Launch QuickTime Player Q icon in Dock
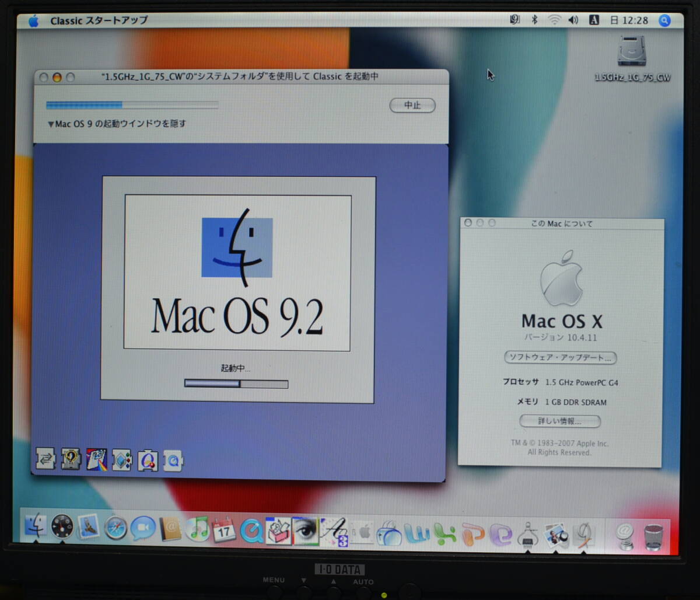The height and width of the screenshot is (600, 700). [x=251, y=531]
